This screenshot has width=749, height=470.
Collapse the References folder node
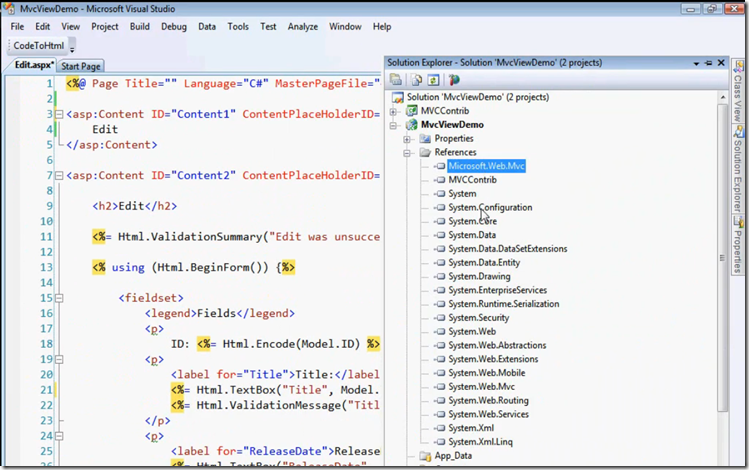pyautogui.click(x=407, y=153)
